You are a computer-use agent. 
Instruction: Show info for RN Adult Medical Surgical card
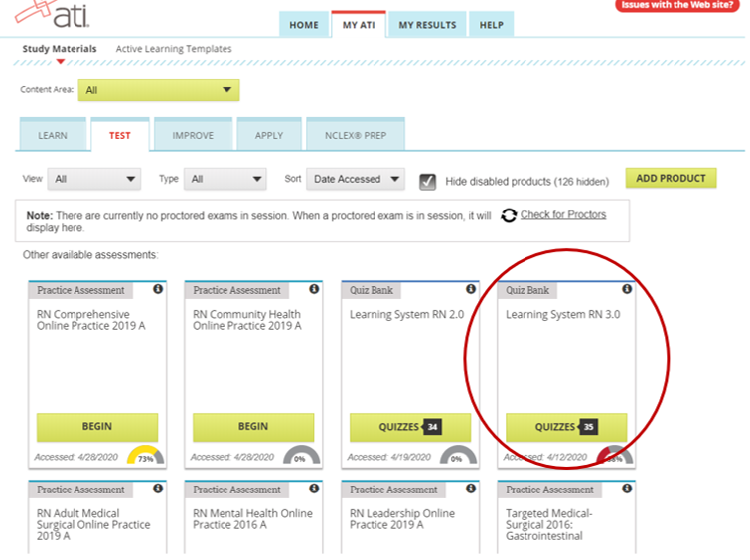pyautogui.click(x=158, y=489)
